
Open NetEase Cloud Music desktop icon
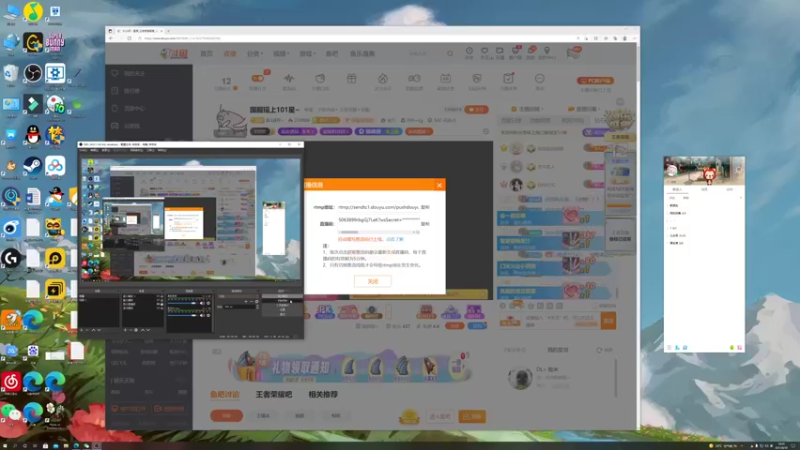pyautogui.click(x=11, y=381)
